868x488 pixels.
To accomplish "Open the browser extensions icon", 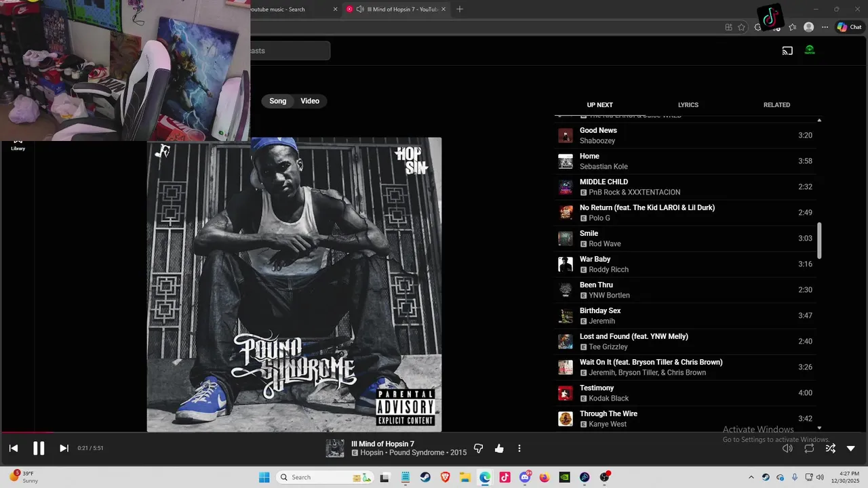I will click(x=758, y=27).
